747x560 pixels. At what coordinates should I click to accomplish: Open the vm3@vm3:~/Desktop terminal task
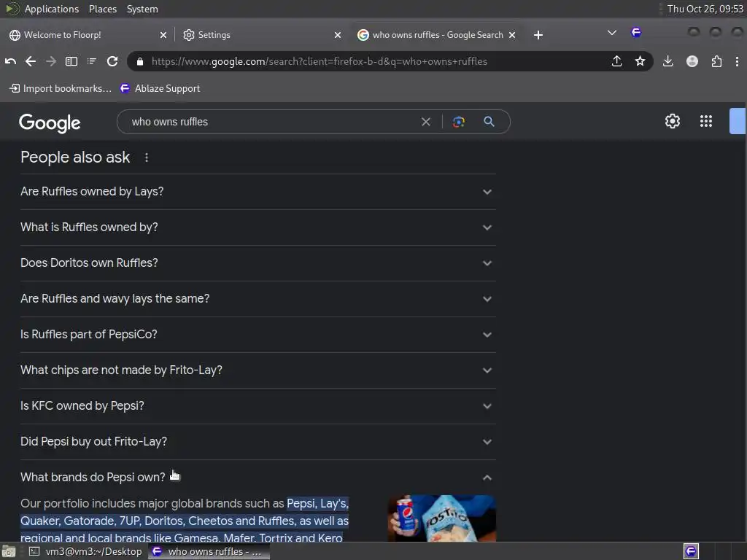86,551
